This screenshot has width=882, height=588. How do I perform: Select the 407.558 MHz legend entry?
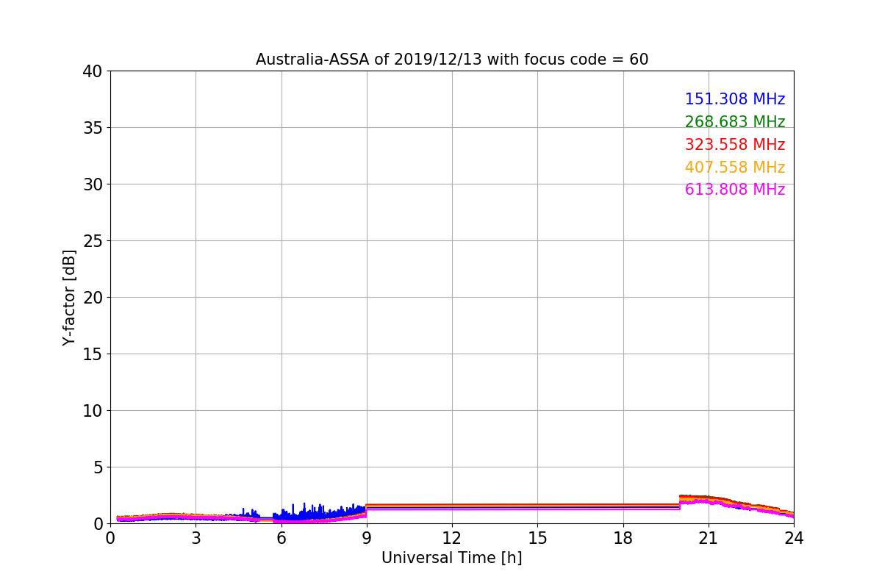735,168
